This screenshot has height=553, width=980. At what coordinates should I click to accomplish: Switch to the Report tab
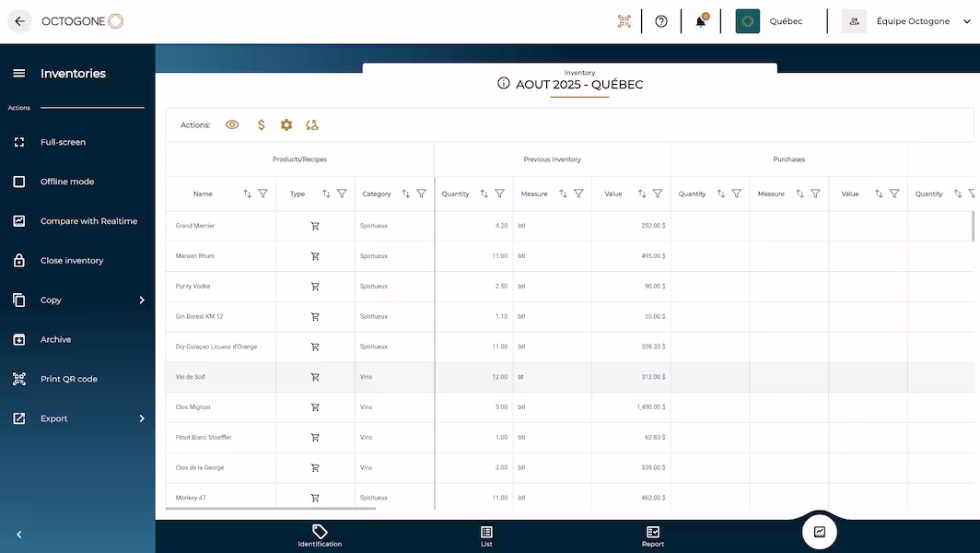[652, 536]
